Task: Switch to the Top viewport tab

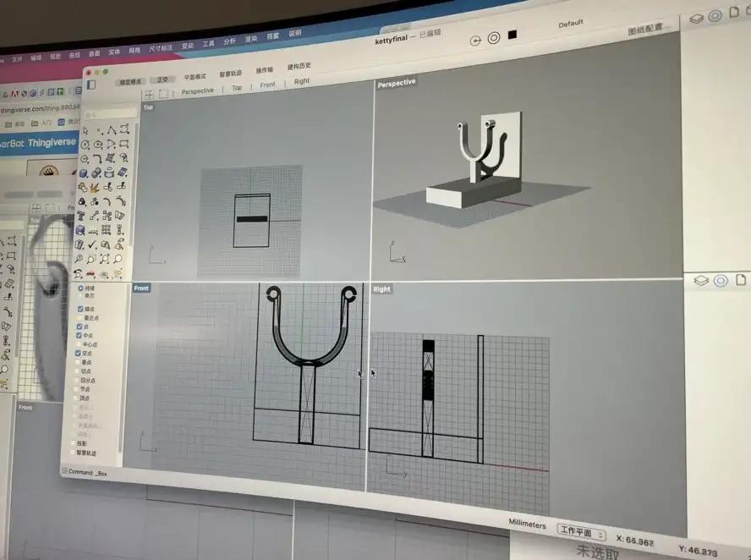Action: click(237, 88)
